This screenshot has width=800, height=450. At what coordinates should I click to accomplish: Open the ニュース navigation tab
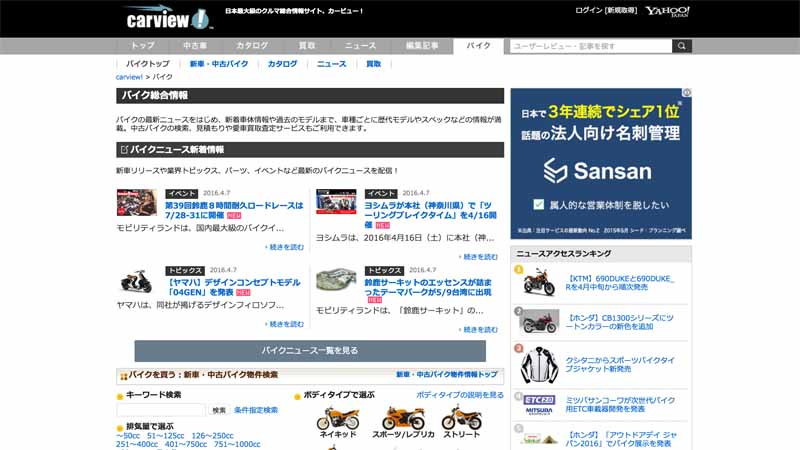[x=360, y=45]
